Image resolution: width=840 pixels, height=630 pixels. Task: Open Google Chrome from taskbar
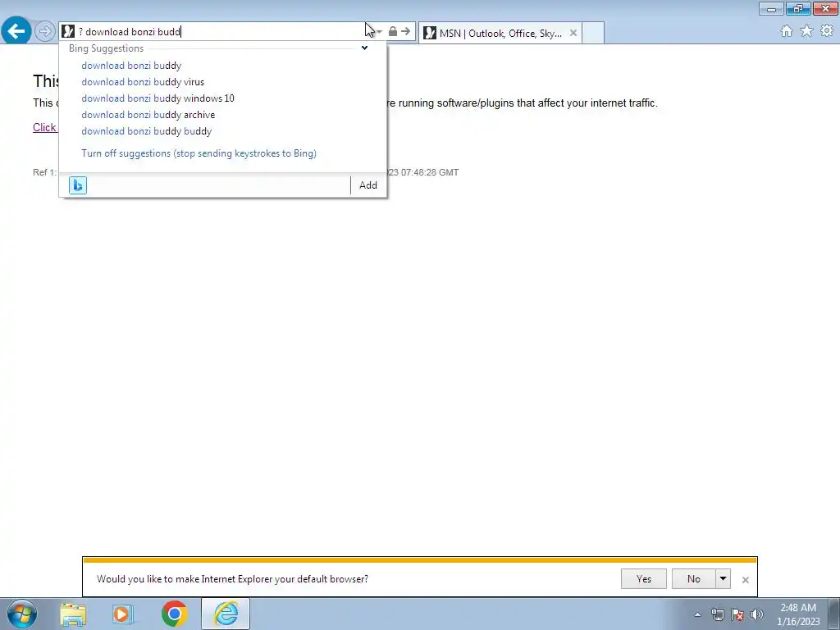coord(174,614)
